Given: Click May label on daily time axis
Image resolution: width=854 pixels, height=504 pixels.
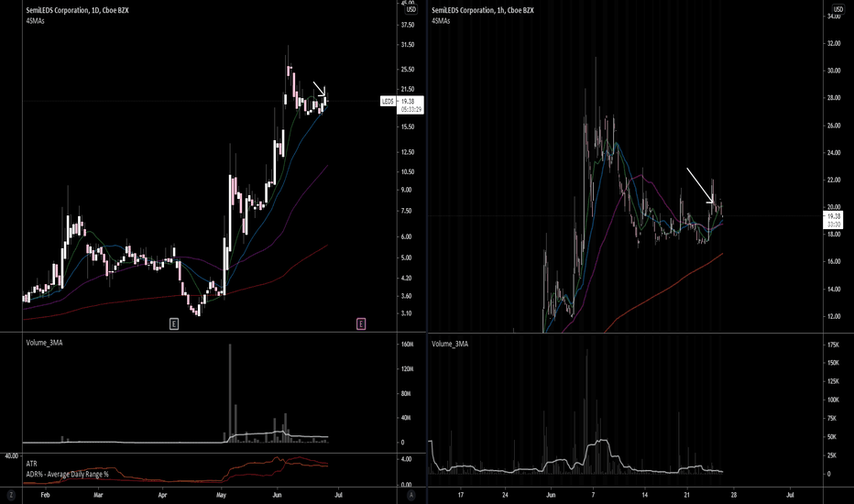Looking at the screenshot, I should 221,495.
